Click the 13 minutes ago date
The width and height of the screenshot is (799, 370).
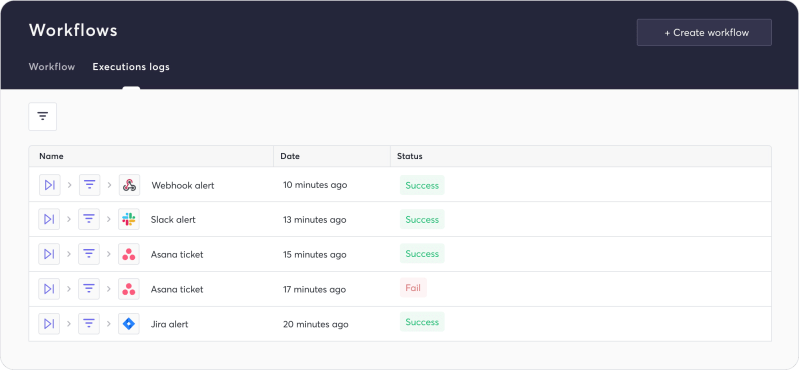(x=315, y=220)
